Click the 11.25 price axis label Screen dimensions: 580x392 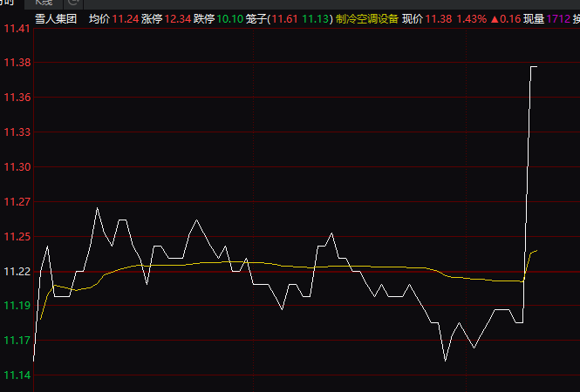[x=17, y=236]
